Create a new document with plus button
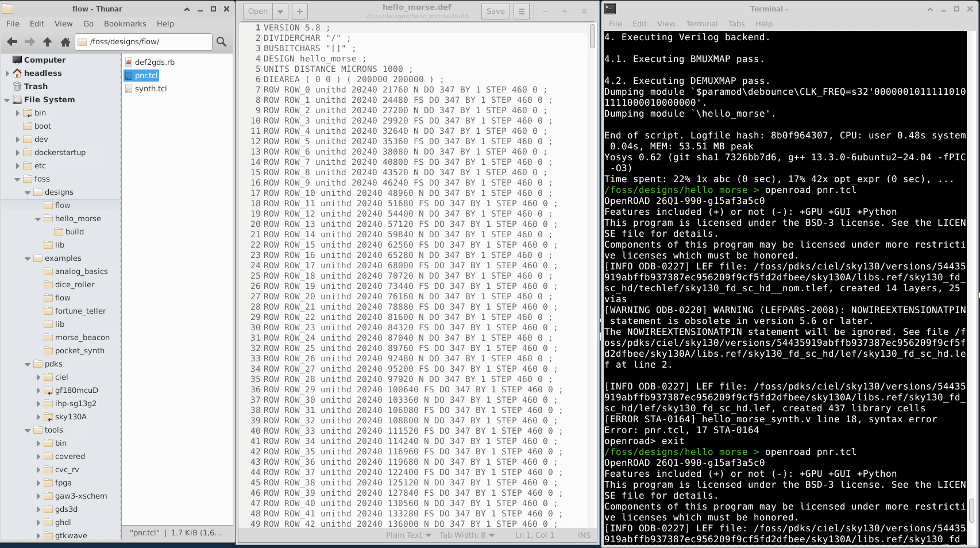Screen dimensions: 980x548 [300, 11]
